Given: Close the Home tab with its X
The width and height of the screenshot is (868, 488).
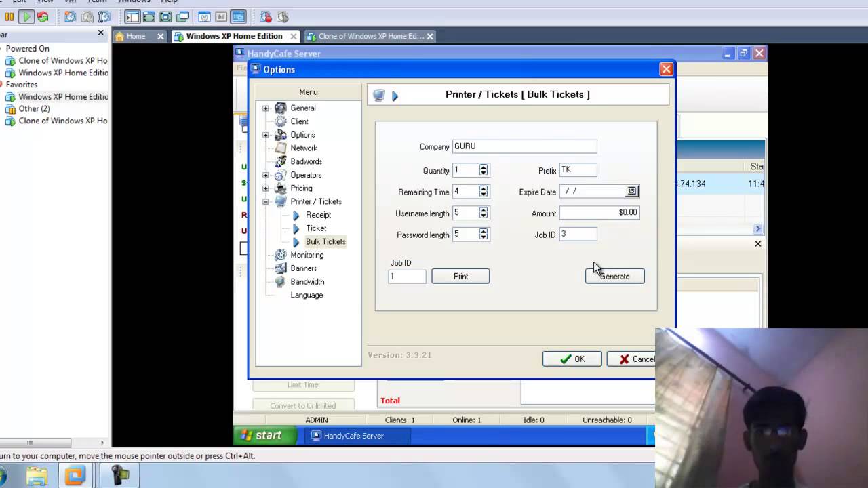Looking at the screenshot, I should click(x=161, y=36).
